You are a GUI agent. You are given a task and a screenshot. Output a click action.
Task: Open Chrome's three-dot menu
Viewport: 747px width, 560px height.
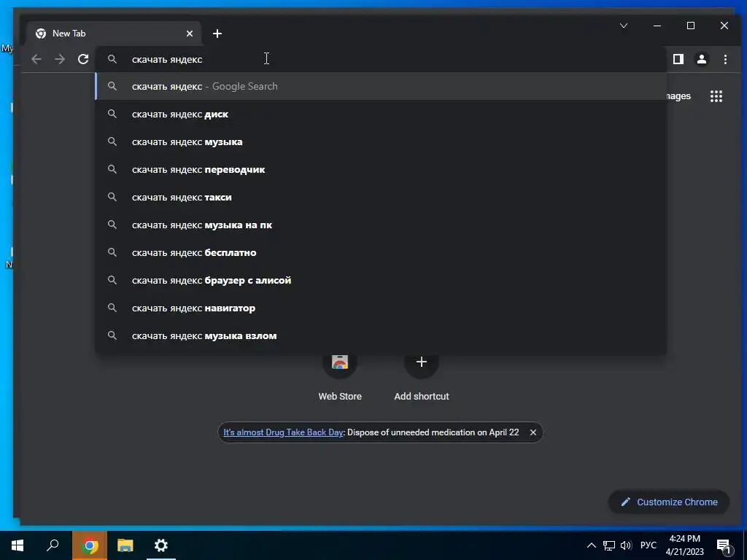click(725, 59)
